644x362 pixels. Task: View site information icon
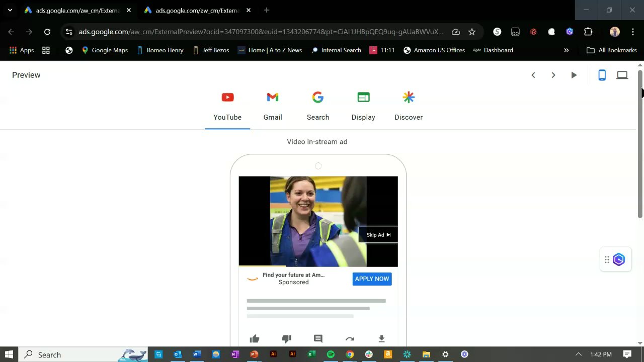[69, 32]
